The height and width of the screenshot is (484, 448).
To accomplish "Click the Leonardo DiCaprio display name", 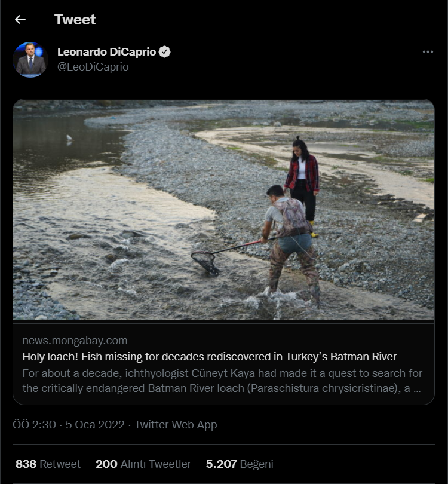I will (x=106, y=52).
